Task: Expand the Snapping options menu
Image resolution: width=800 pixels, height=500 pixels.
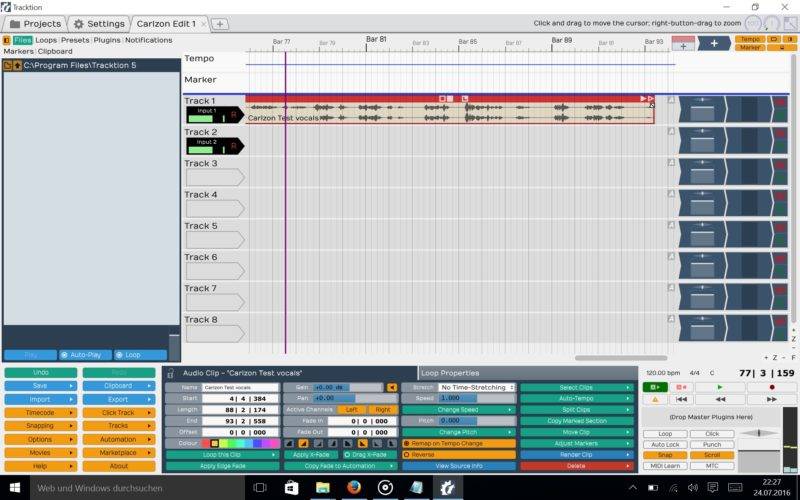Action: coord(40,425)
